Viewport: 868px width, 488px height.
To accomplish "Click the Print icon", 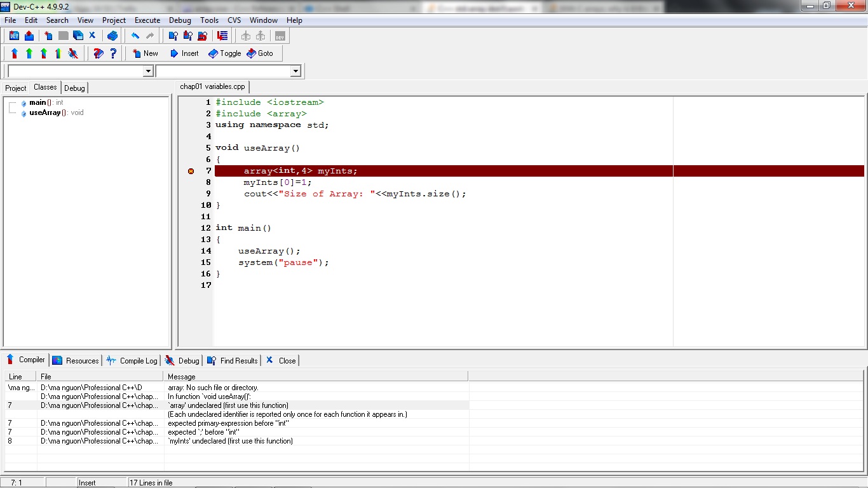I will pos(112,36).
